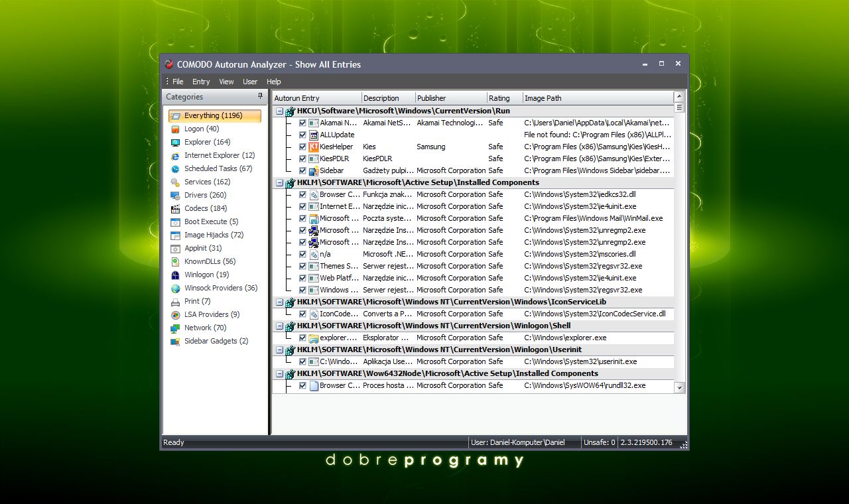
Task: Choose the Internet Explorer category icon
Action: [175, 156]
